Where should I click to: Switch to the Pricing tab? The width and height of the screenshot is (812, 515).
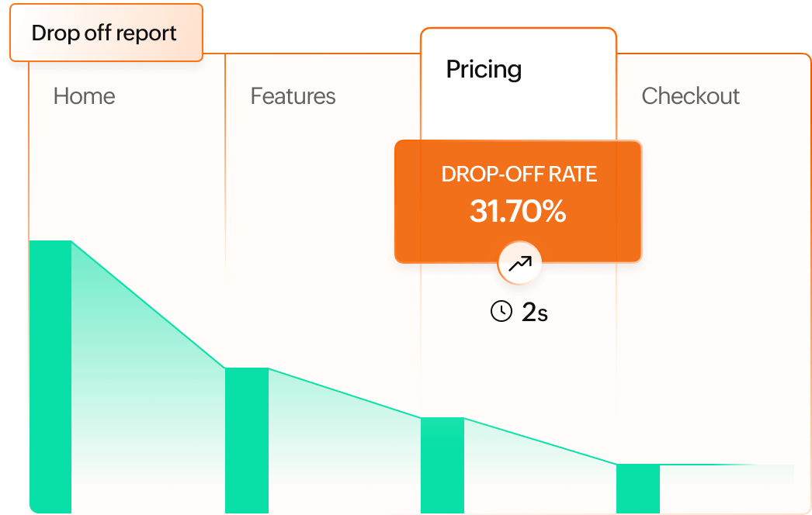coord(484,70)
